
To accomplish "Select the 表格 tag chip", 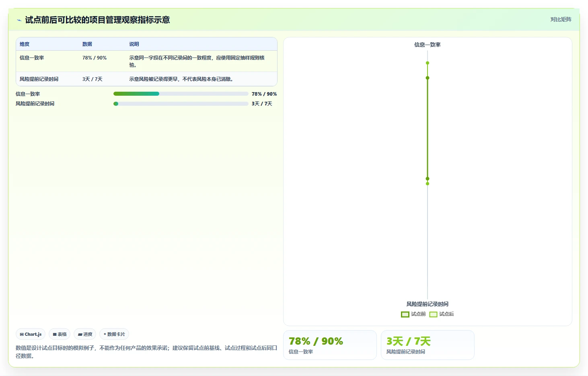I will [x=60, y=334].
